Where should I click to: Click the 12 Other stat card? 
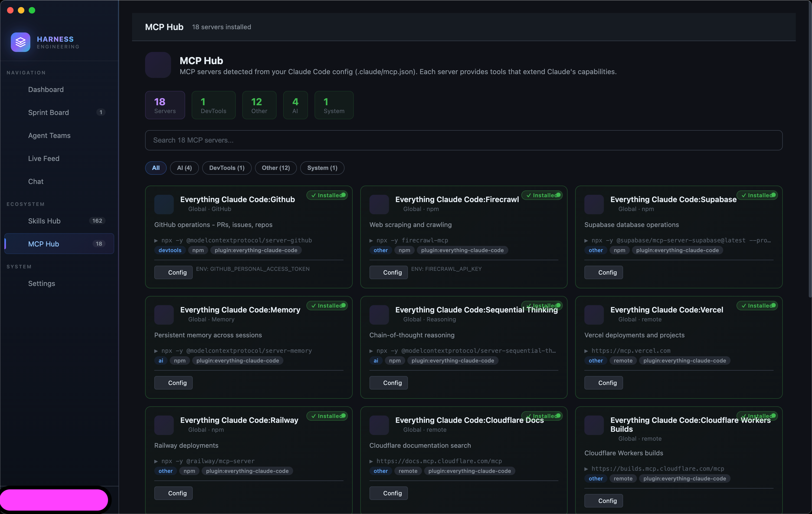coord(259,105)
